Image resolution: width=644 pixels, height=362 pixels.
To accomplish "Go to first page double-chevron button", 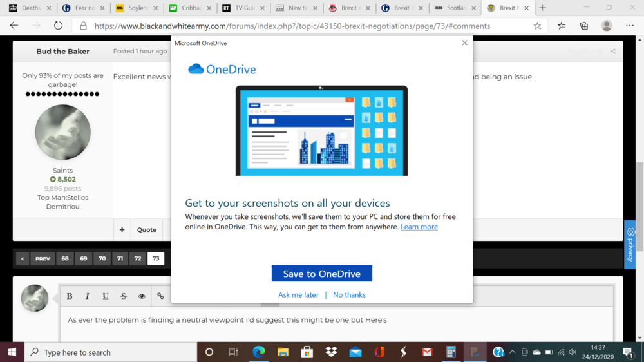I will pyautogui.click(x=23, y=258).
